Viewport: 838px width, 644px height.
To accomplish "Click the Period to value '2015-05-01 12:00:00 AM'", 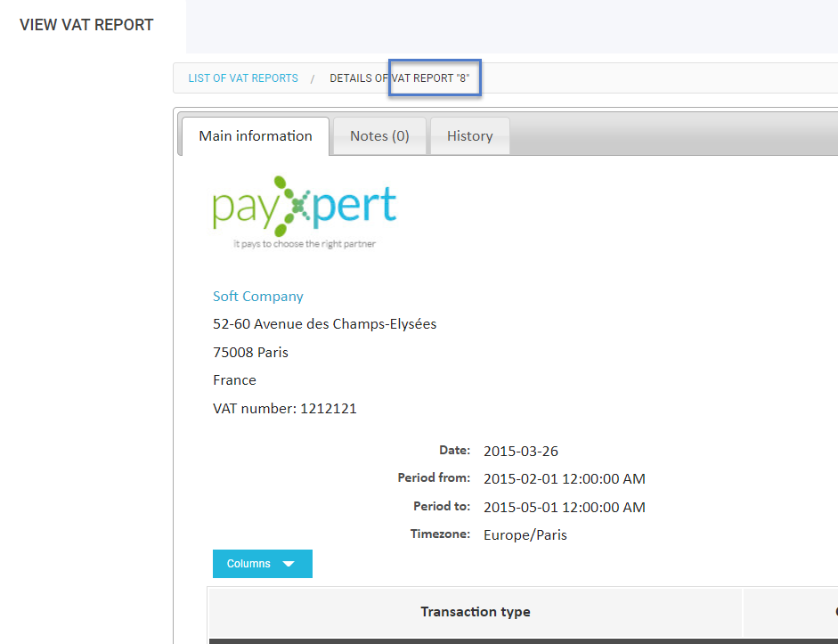I will (565, 507).
